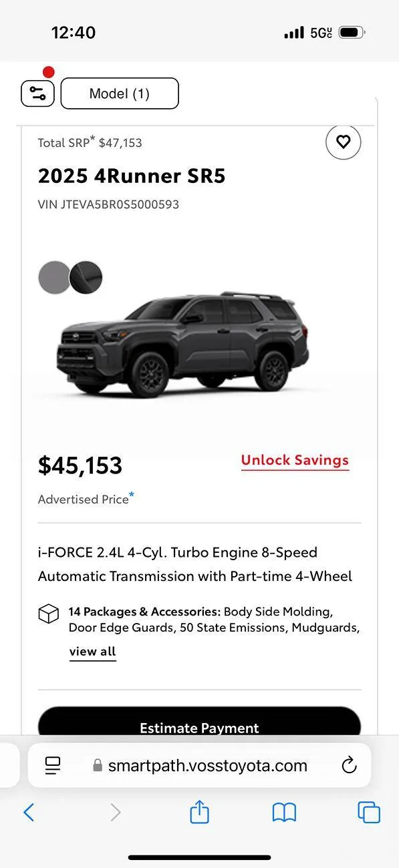Select the dark gray color swatch
The image size is (399, 868).
point(86,277)
